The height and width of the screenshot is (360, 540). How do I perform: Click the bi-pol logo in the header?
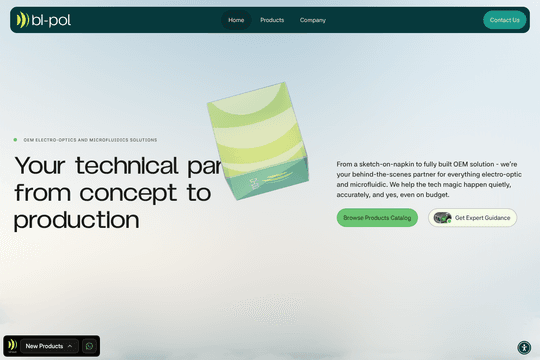pyautogui.click(x=44, y=20)
